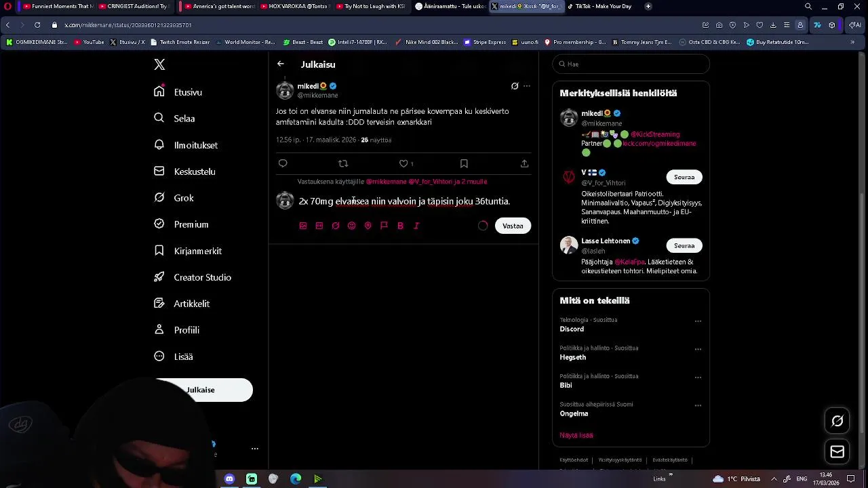
Task: Like the post with the heart icon
Action: click(x=403, y=163)
